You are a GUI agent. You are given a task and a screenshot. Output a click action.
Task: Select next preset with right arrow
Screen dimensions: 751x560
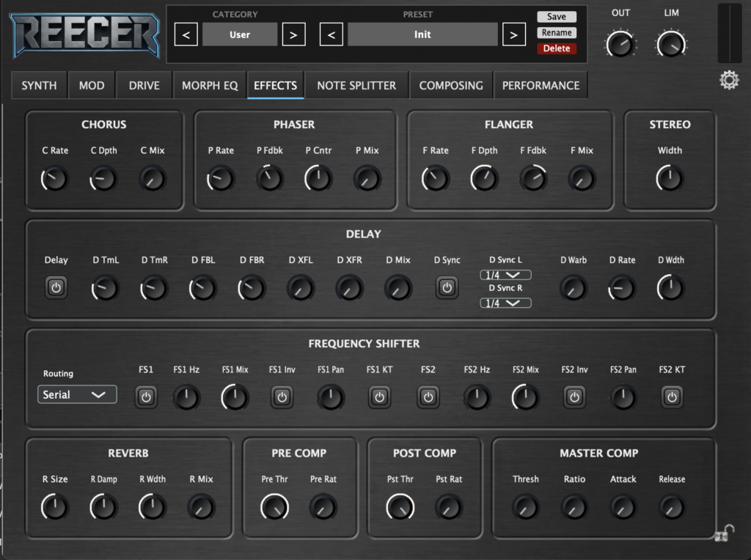click(x=514, y=34)
